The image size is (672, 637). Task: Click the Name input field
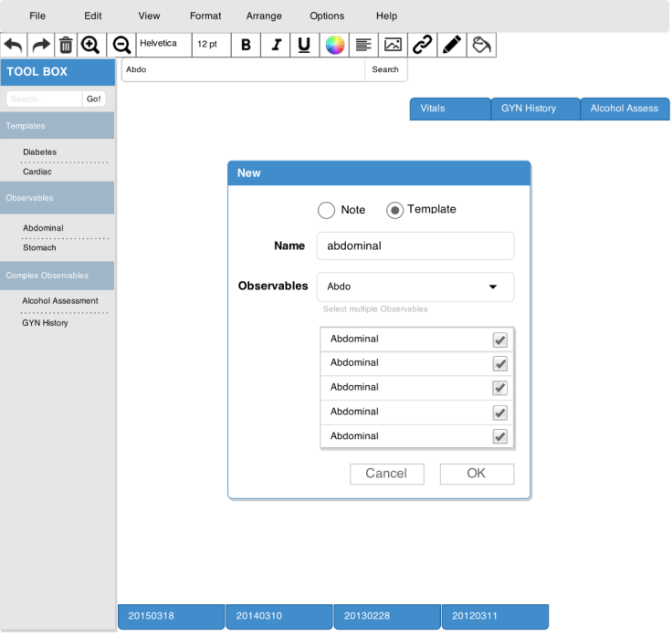pos(415,246)
